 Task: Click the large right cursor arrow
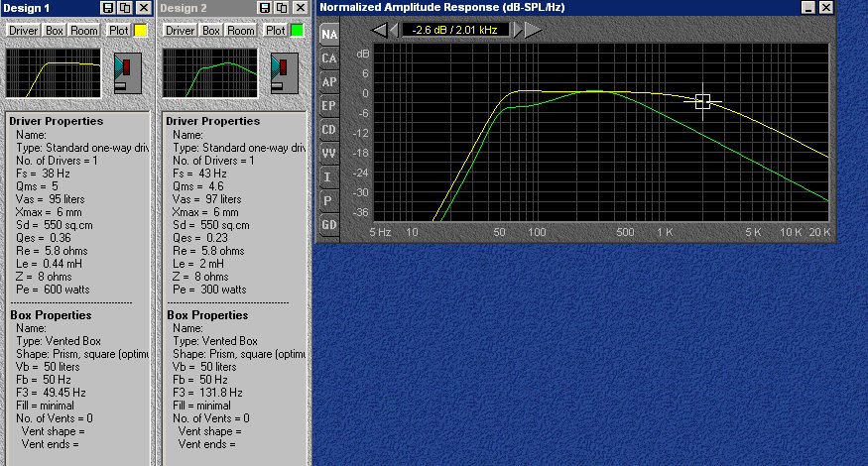point(533,30)
